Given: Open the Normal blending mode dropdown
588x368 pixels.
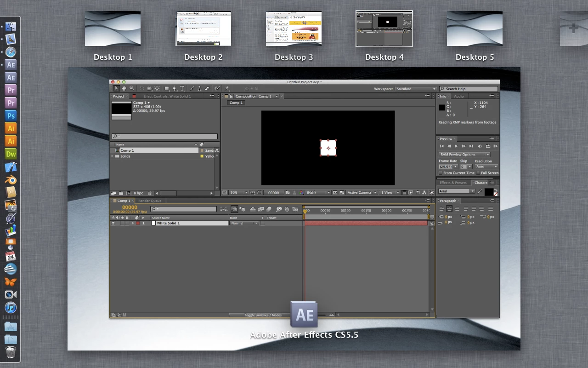Looking at the screenshot, I should click(244, 223).
